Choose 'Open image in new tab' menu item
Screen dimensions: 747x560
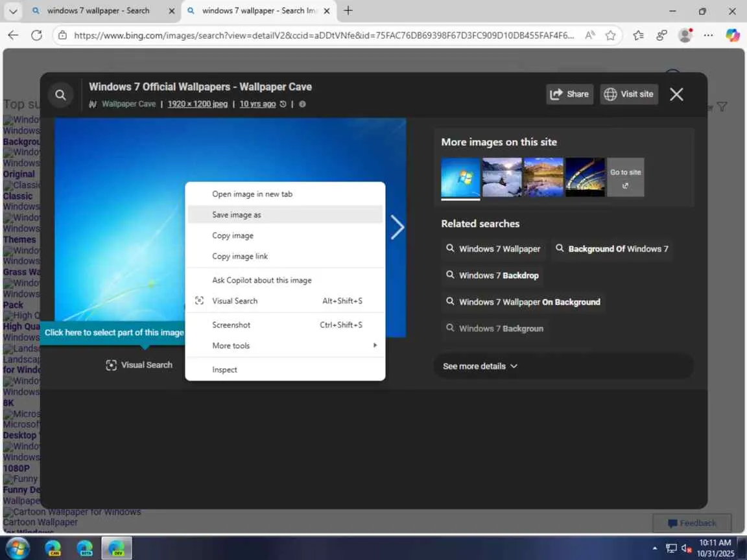pos(285,194)
